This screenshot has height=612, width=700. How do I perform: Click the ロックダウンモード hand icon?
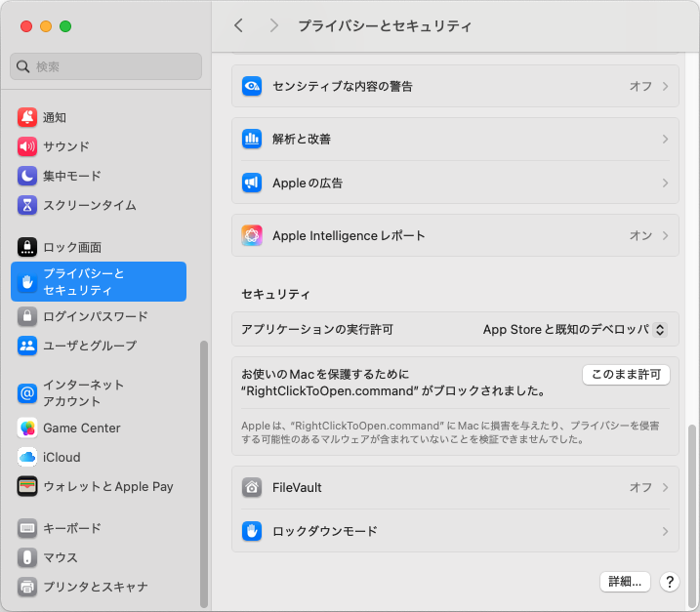252,531
